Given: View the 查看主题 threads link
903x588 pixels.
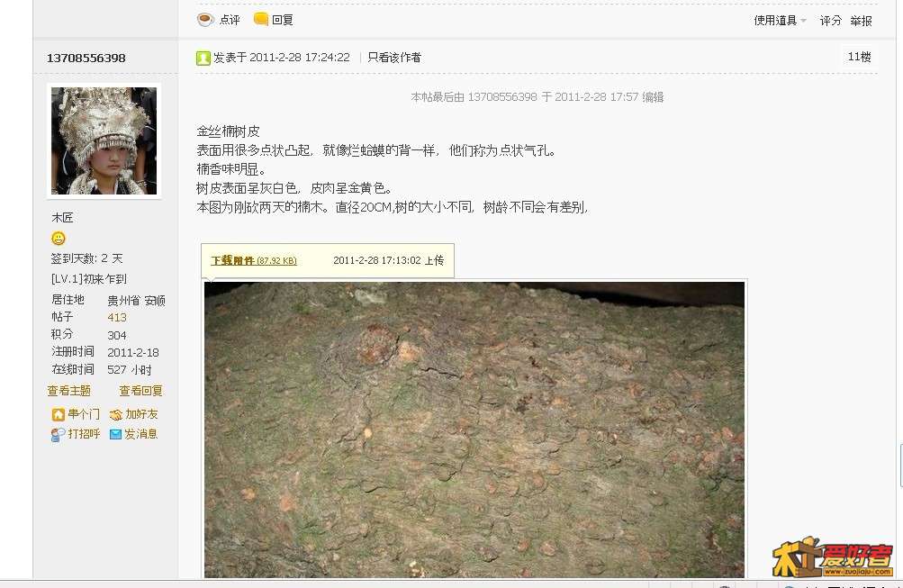Looking at the screenshot, I should pyautogui.click(x=69, y=391).
